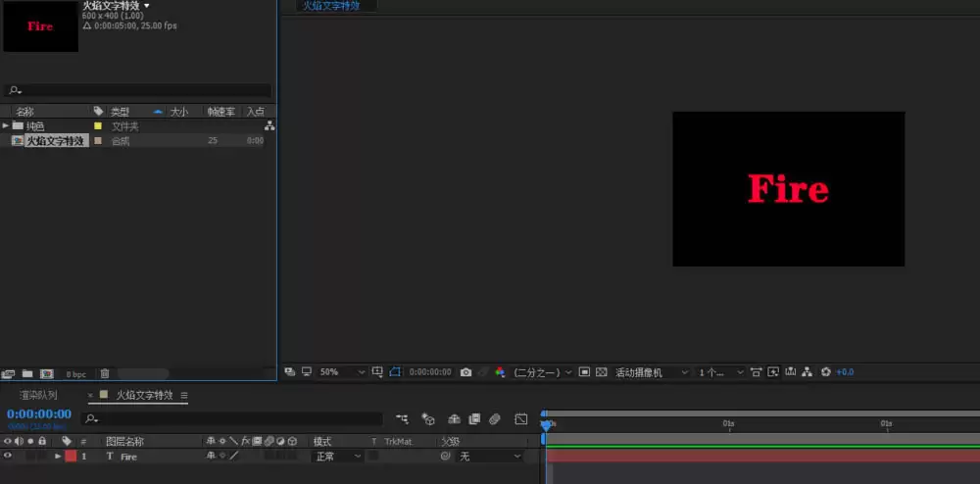Click the Fire layer red label swatch

tap(71, 457)
